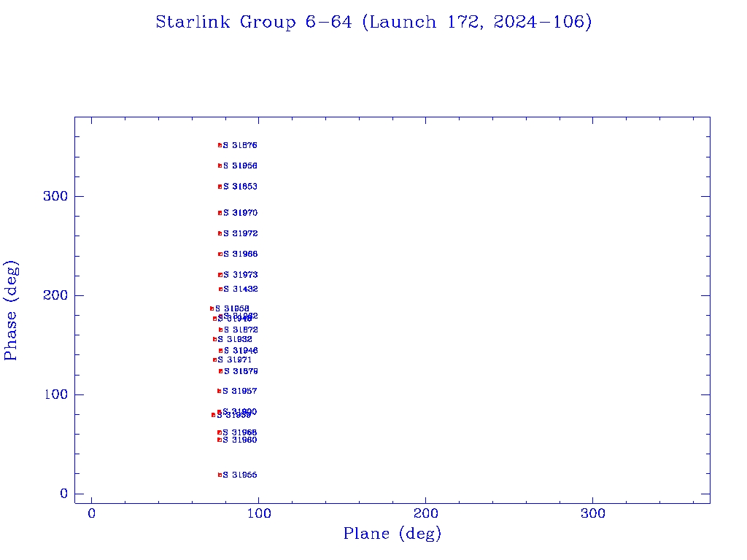The width and height of the screenshot is (747, 560).
Task: Click the '0' tick label on the Plane axis
Action: point(91,514)
